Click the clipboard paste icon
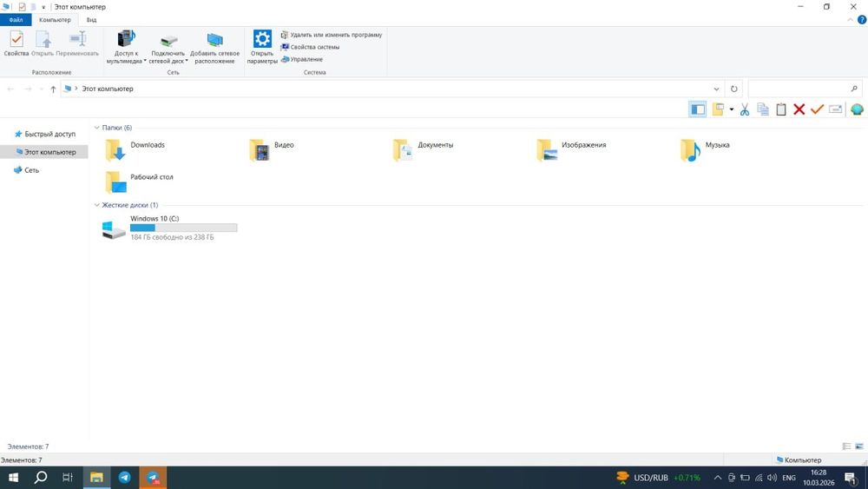This screenshot has width=868, height=489. pos(781,109)
